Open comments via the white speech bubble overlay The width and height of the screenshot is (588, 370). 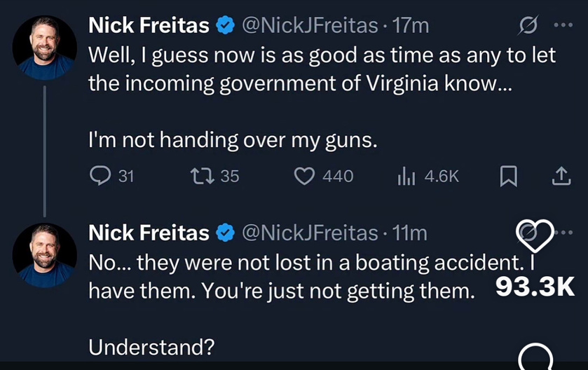(x=535, y=359)
